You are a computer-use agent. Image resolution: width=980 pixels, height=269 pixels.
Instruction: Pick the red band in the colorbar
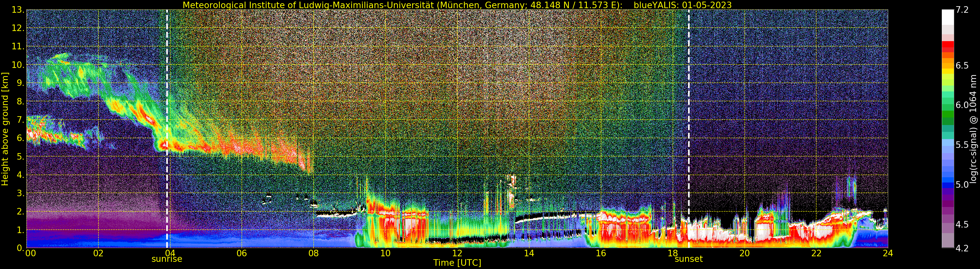948,46
